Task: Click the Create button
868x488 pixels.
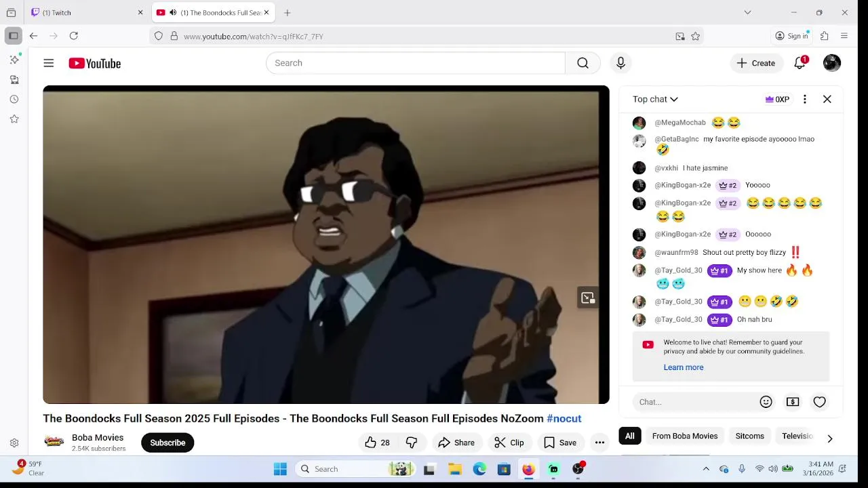Action: click(x=756, y=63)
